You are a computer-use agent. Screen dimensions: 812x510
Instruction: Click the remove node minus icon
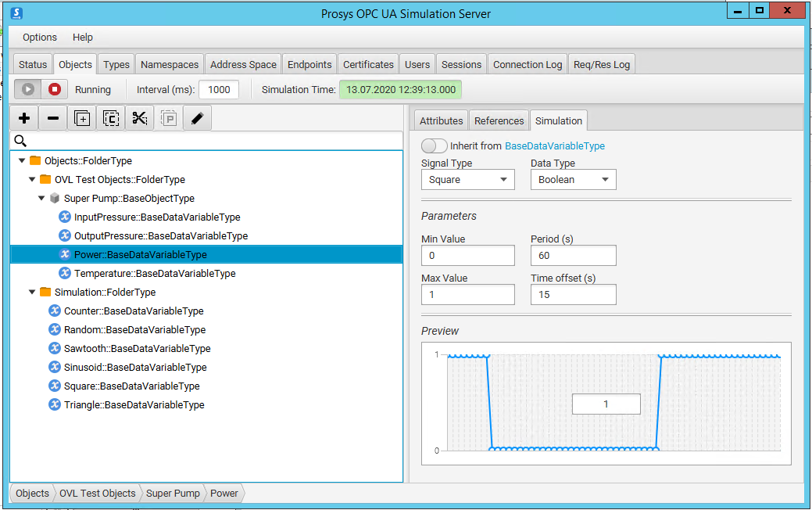pos(53,118)
